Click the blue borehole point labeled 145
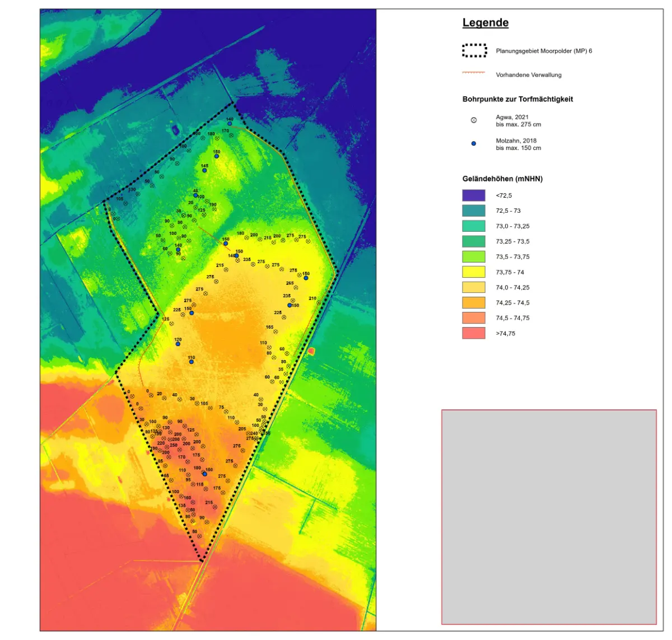 [205, 170]
